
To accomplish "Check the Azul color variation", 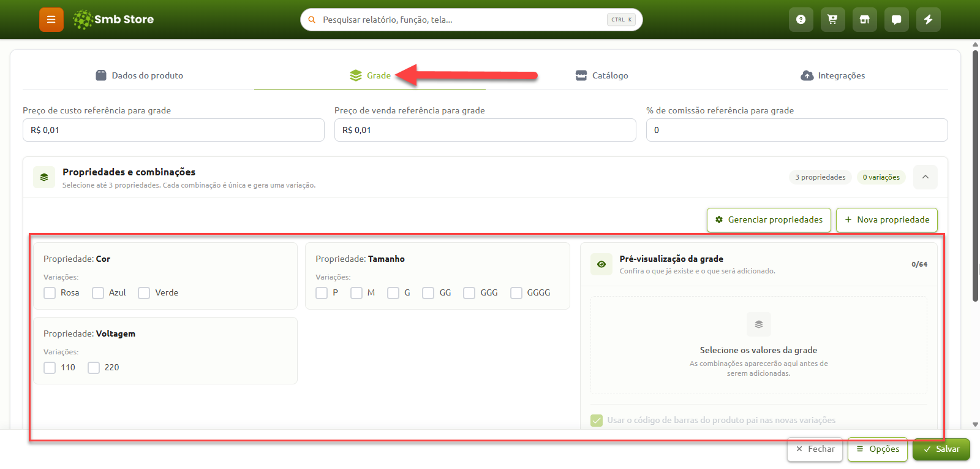I will [98, 293].
